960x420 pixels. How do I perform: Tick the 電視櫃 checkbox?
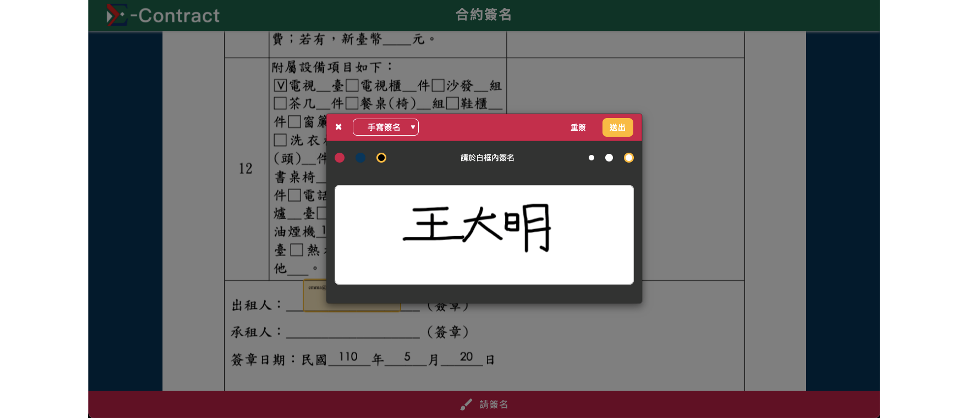[352, 86]
